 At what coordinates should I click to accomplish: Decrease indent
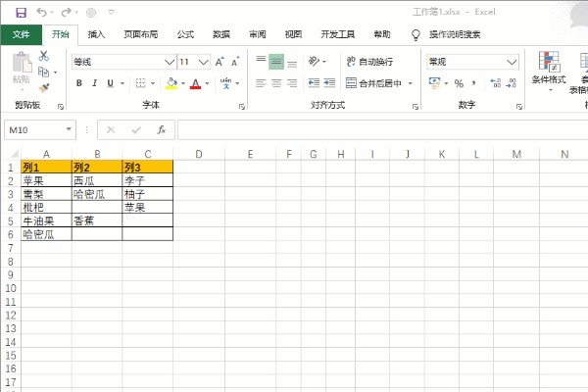coord(314,83)
